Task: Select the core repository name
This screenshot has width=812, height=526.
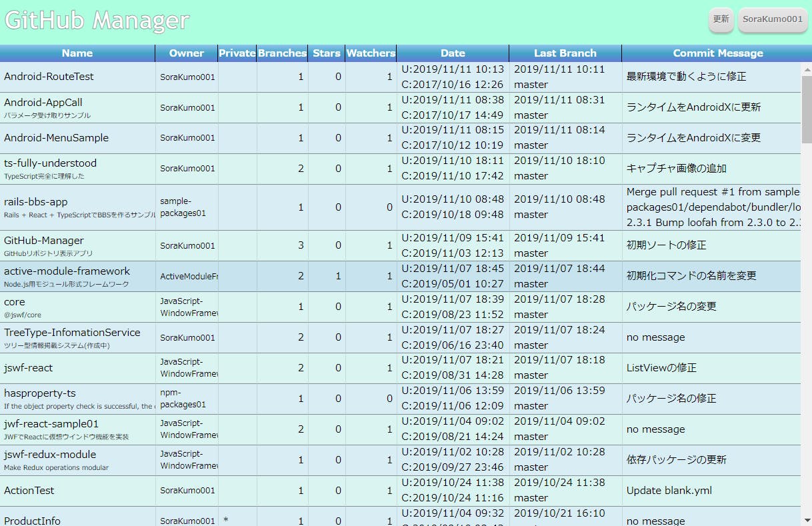Action: (x=14, y=302)
